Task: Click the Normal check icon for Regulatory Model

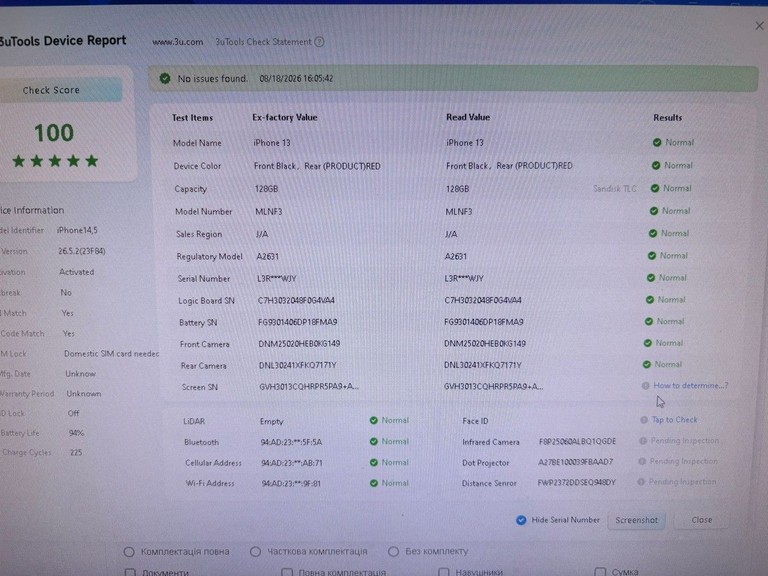Action: (652, 256)
